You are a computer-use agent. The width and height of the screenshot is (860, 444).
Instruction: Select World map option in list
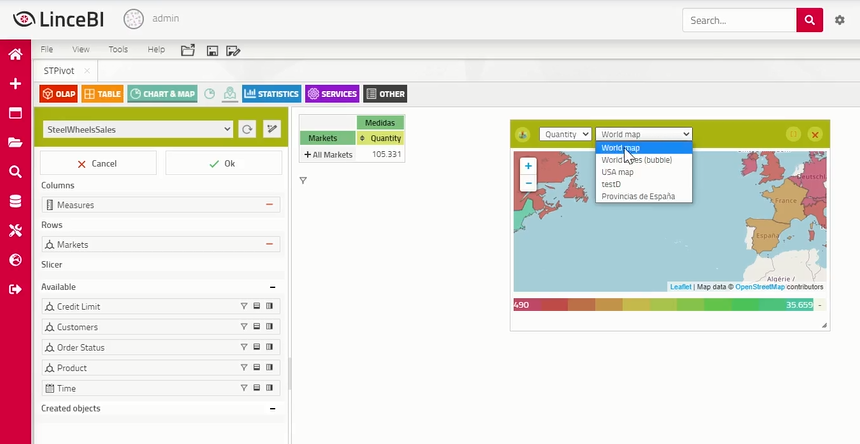[644, 148]
